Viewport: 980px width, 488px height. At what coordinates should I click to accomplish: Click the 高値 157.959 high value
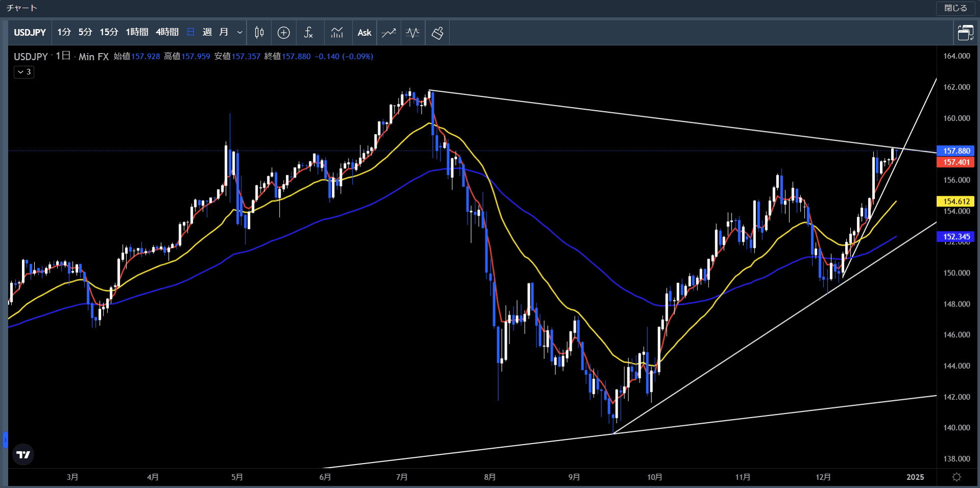187,56
